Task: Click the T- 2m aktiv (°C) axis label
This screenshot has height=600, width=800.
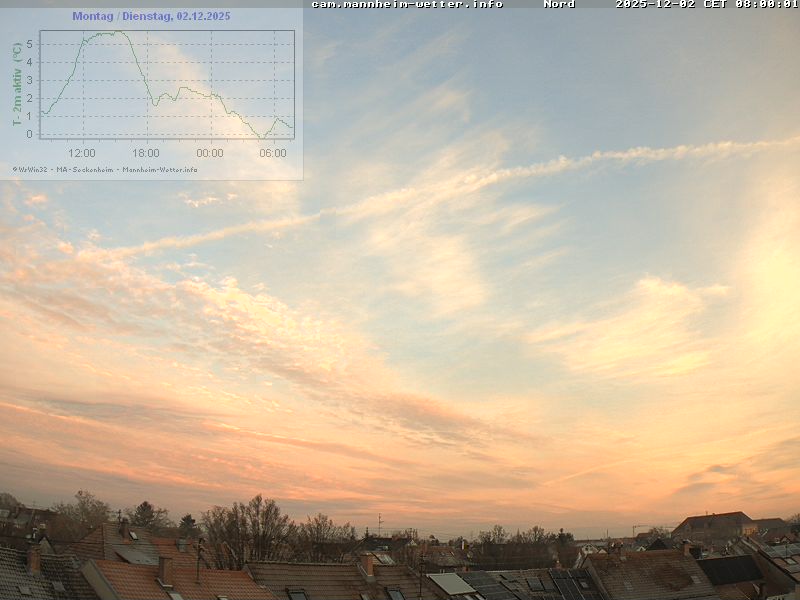Action: point(17,84)
